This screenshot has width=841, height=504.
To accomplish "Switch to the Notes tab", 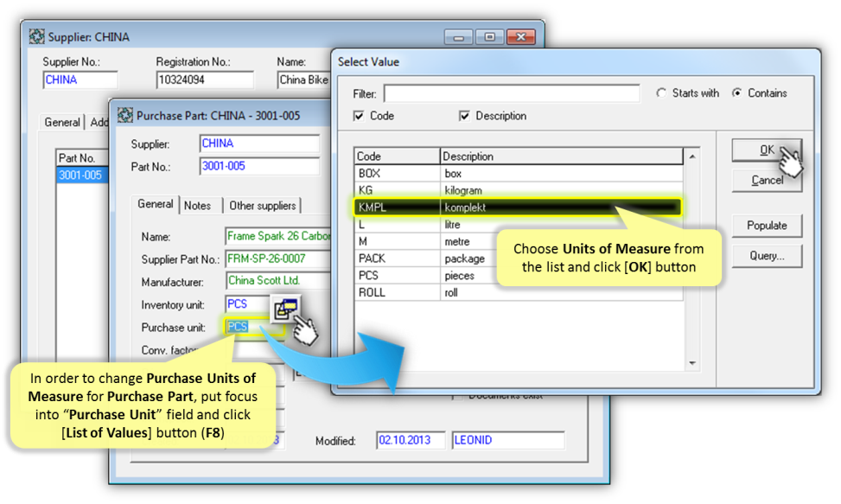I will 197,206.
